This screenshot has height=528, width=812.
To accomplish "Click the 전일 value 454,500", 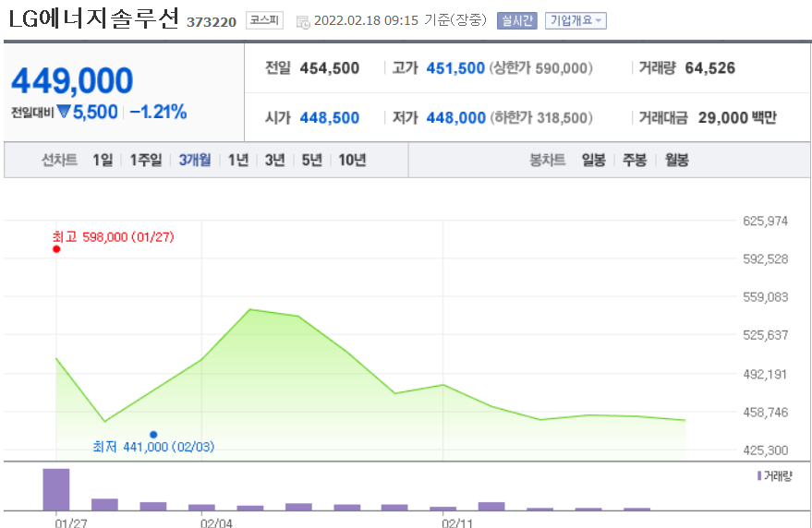I will pyautogui.click(x=330, y=68).
